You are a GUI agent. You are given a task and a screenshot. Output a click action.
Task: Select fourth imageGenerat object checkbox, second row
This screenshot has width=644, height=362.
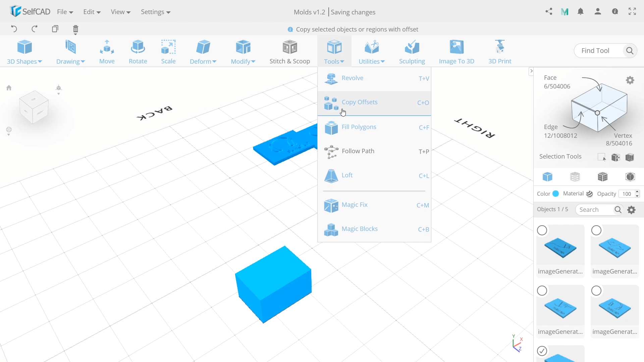pyautogui.click(x=596, y=291)
